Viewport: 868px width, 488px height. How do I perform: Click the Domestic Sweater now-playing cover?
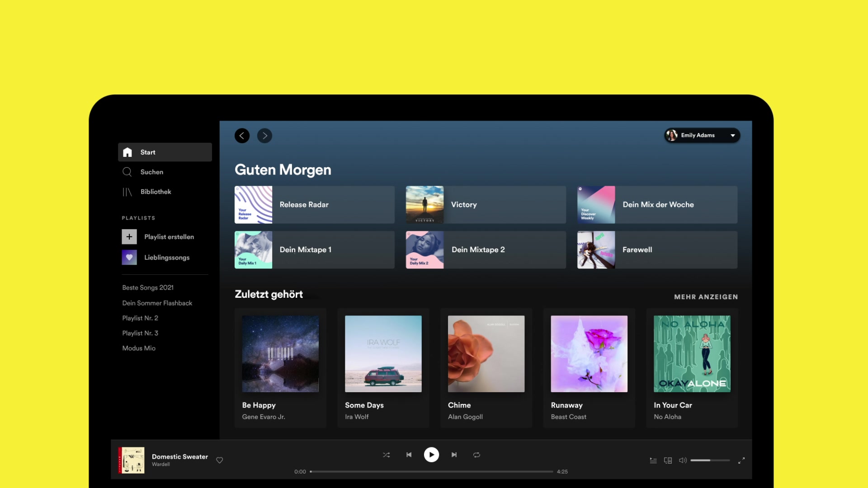(132, 460)
